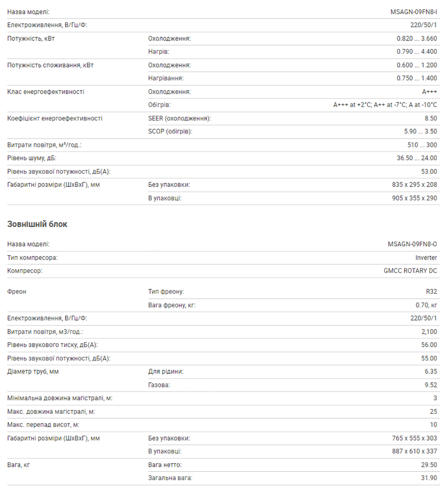Select unpacked indoor dimensions 835 x 295 x 208
This screenshot has width=448, height=490.
point(414,185)
